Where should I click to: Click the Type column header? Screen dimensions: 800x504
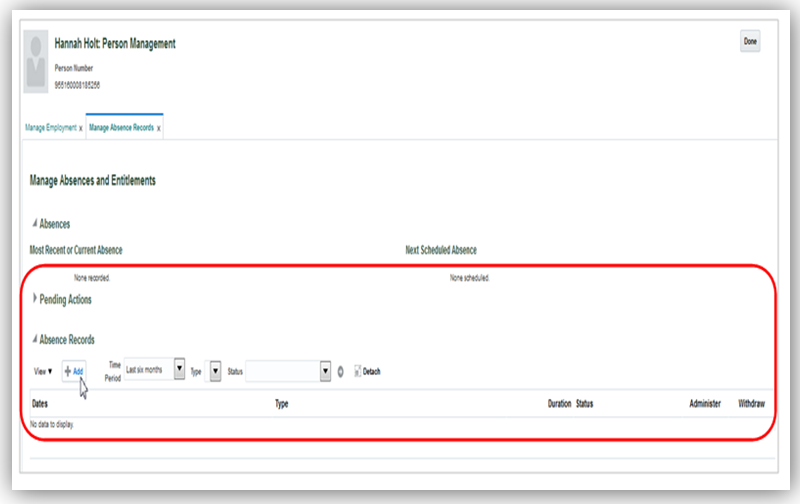tap(282, 404)
